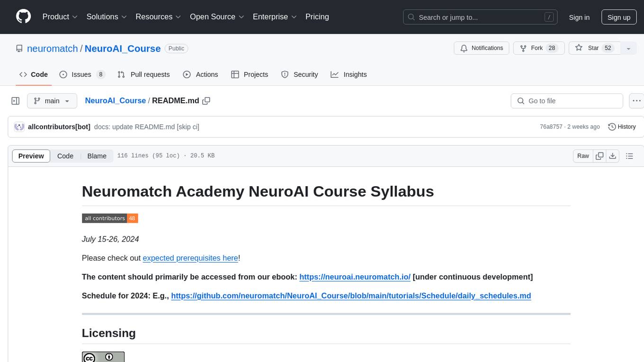644x362 pixels.
Task: Switch to the Insights tab
Action: click(349, 74)
